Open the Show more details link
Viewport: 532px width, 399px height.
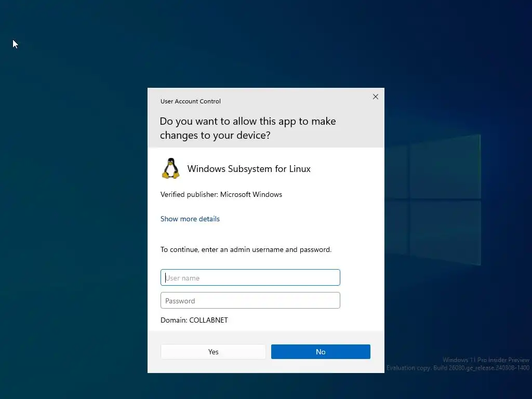pos(190,219)
